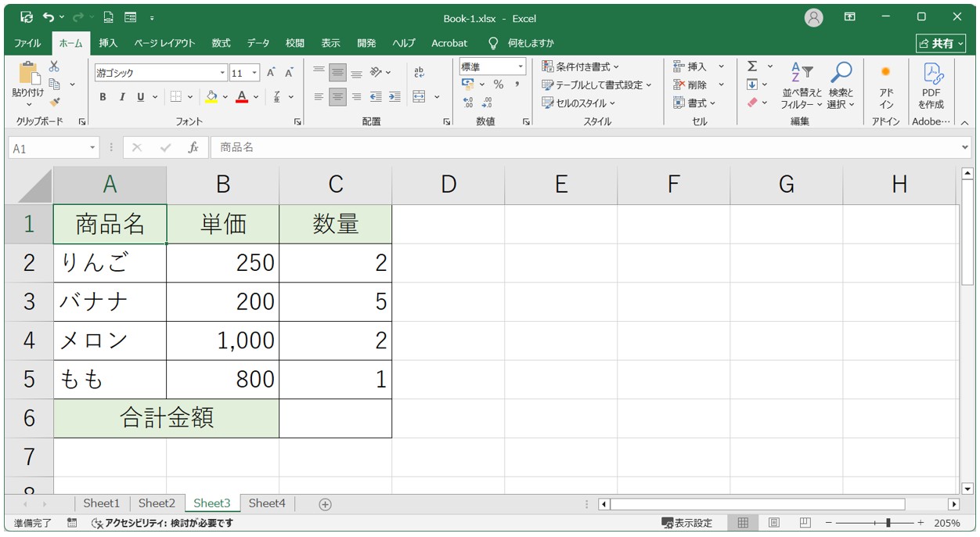This screenshot has width=980, height=537.
Task: Open 並べ替えとフィルター sort and filter
Action: point(802,85)
